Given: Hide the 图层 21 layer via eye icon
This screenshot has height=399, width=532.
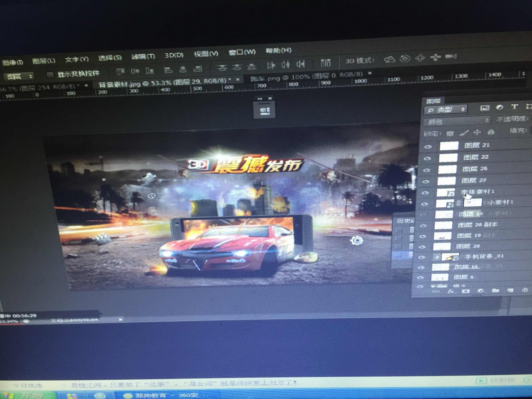Looking at the screenshot, I should pyautogui.click(x=428, y=147).
